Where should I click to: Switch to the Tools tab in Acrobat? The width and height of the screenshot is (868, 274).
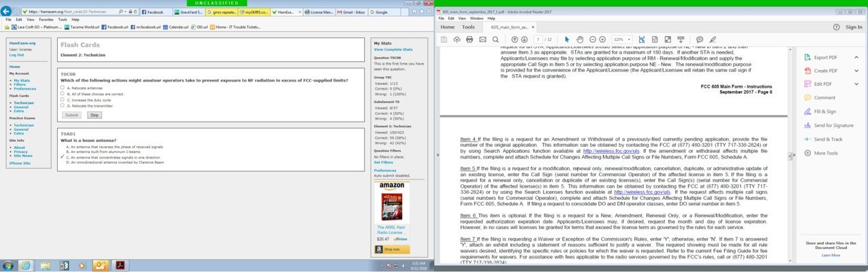coord(469,27)
